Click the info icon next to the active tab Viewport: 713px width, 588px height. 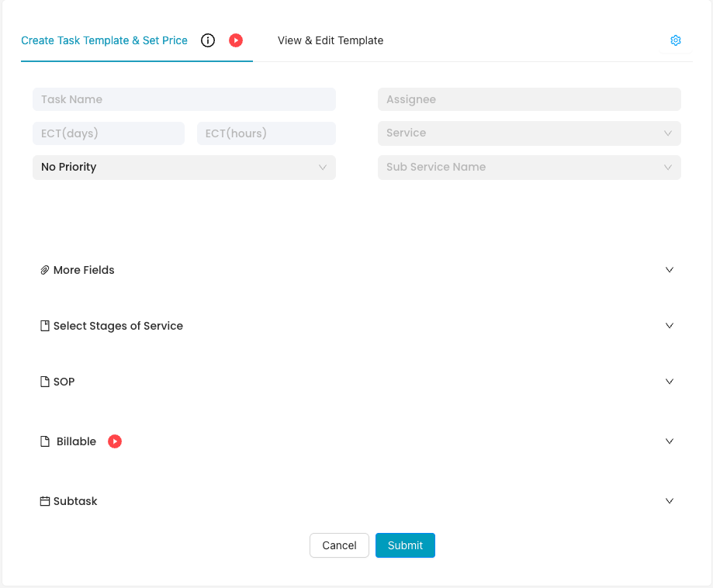(x=207, y=40)
